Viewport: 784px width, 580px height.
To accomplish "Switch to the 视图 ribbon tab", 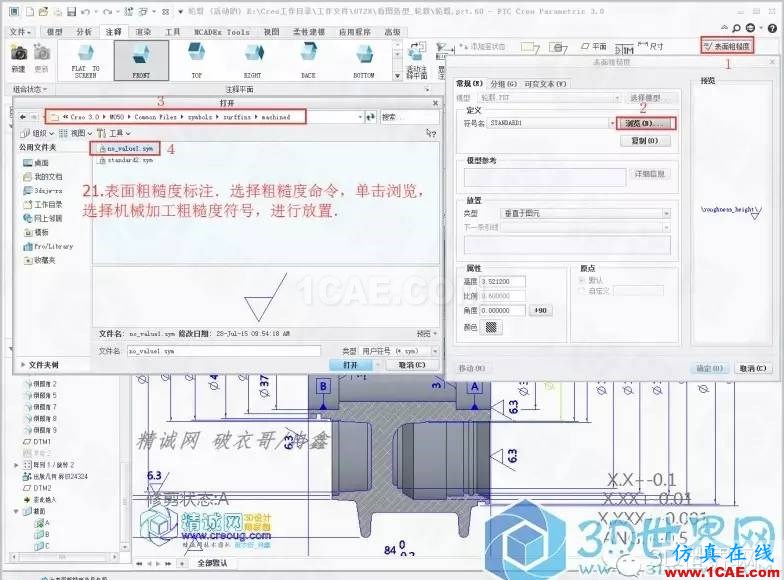I will pyautogui.click(x=272, y=32).
